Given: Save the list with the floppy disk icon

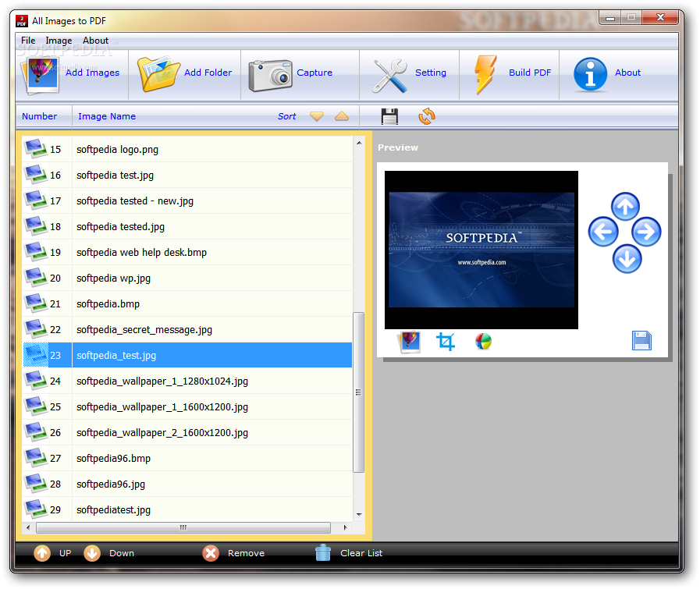Looking at the screenshot, I should point(389,116).
